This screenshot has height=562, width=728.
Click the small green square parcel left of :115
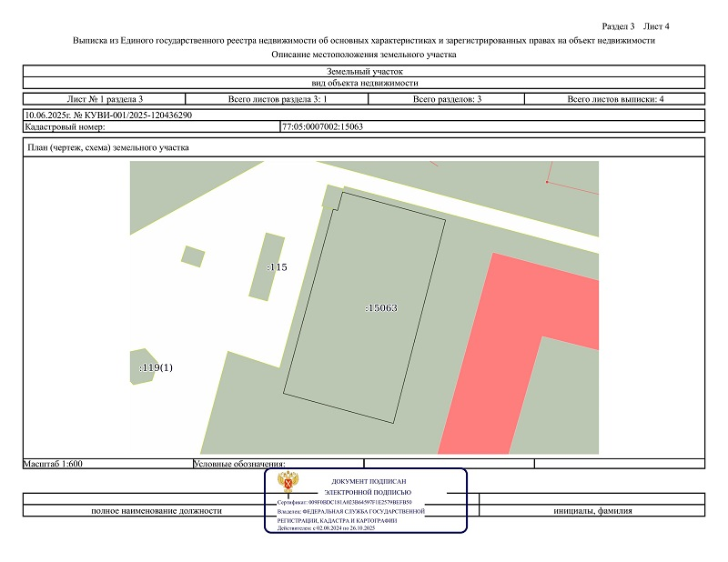tap(192, 256)
